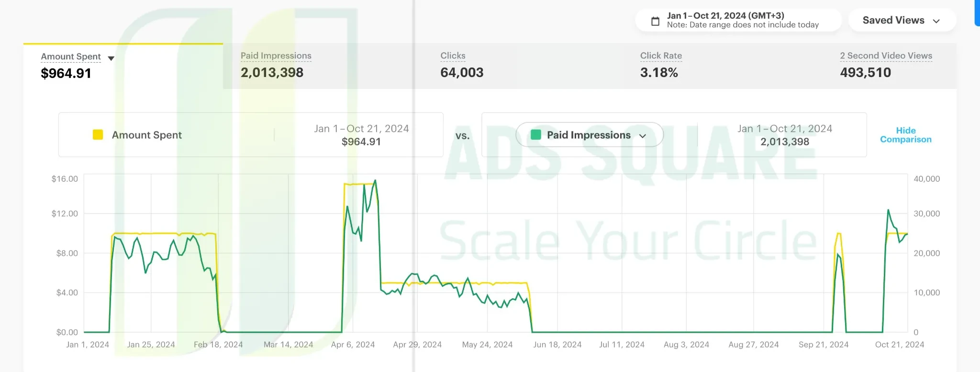980x372 pixels.
Task: Click the Feb 18, 2024 axis label
Action: (x=218, y=344)
